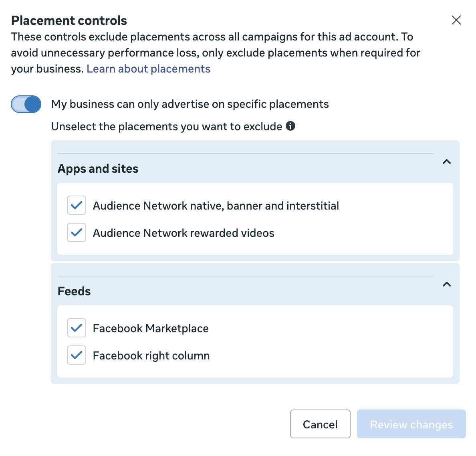The height and width of the screenshot is (456, 476).
Task: Click the Apps and sites section heading
Action: pyautogui.click(x=98, y=169)
